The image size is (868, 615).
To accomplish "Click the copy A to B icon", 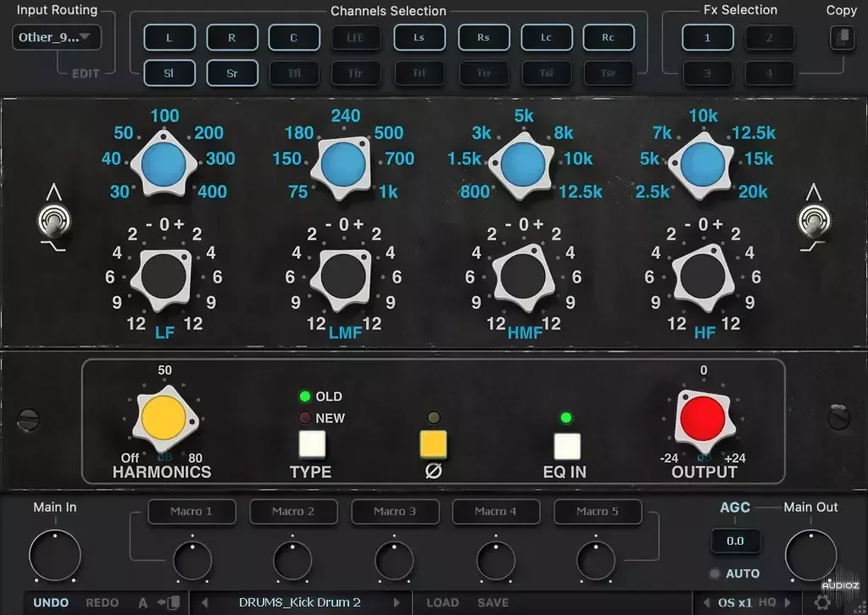I will pyautogui.click(x=170, y=603).
